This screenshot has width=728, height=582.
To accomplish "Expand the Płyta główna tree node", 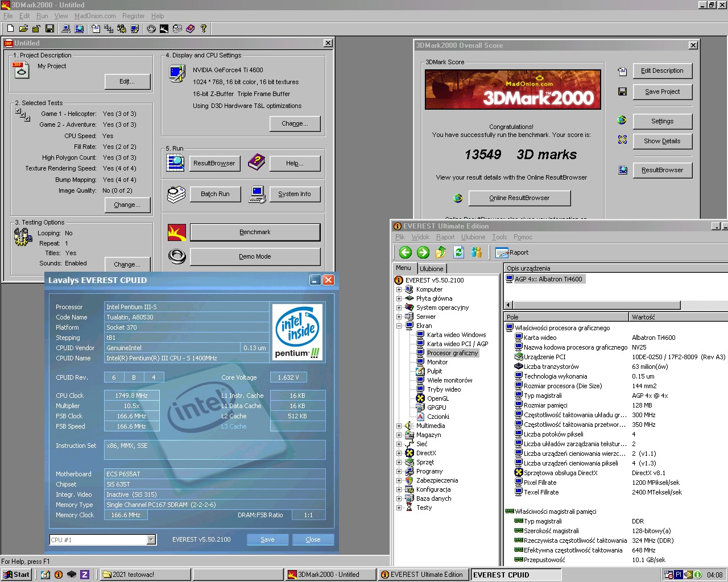I will (x=399, y=298).
